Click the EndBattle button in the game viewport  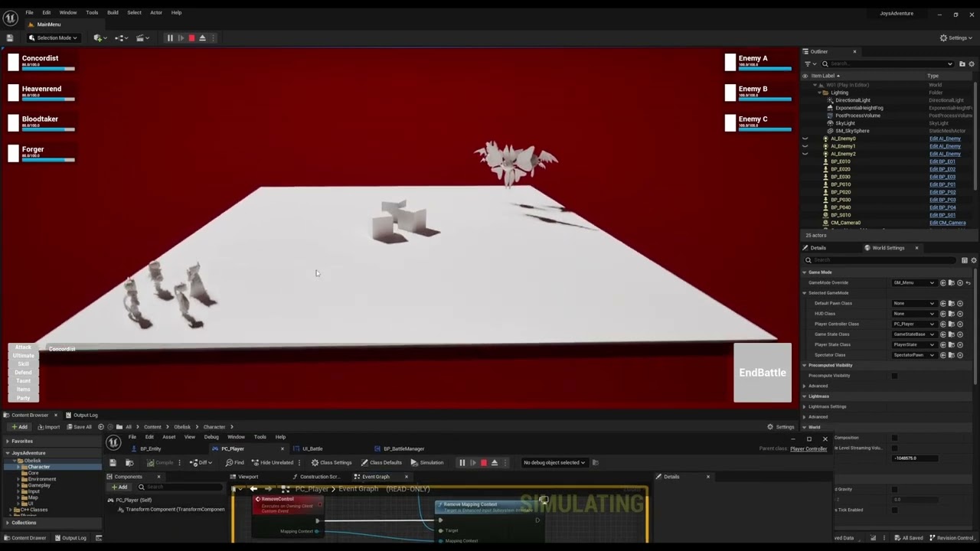tap(763, 373)
